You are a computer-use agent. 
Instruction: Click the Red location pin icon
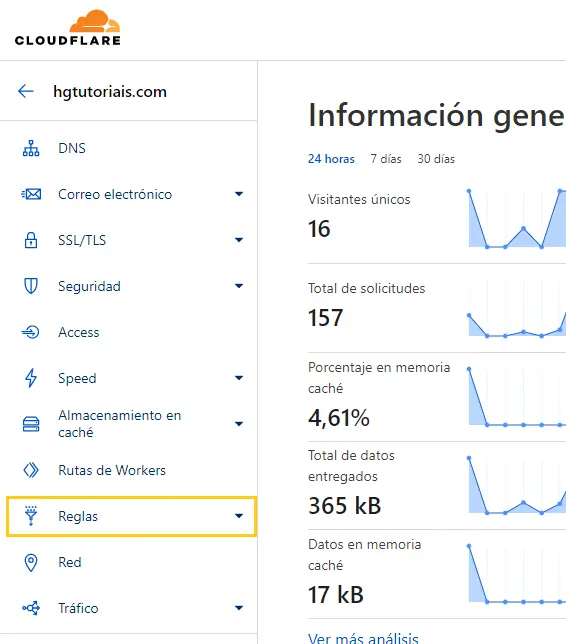[x=31, y=562]
